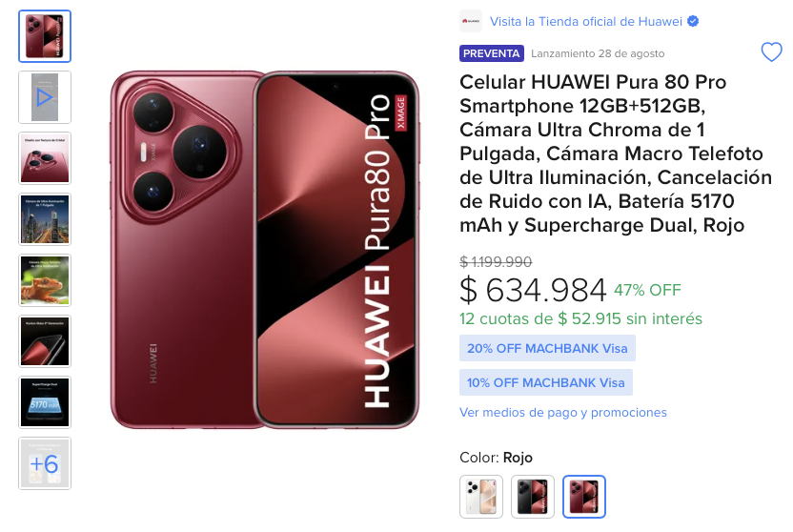This screenshot has height=532, width=793.
Task: Open Ver medios de pago y promociones
Action: click(x=563, y=413)
